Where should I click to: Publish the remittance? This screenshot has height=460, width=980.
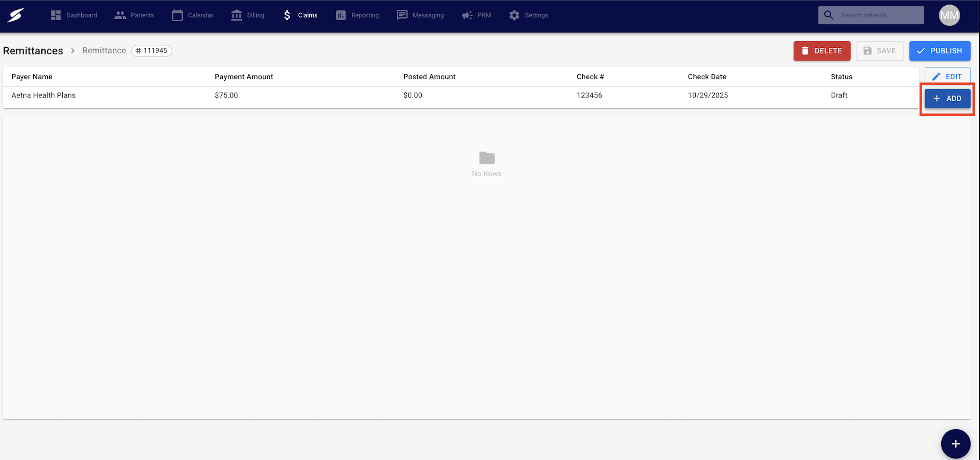pos(939,51)
